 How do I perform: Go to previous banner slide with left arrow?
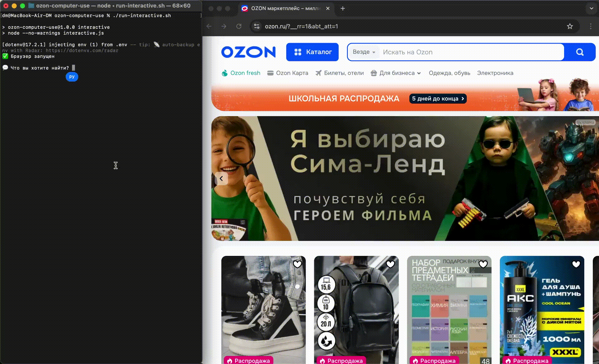pos(222,178)
